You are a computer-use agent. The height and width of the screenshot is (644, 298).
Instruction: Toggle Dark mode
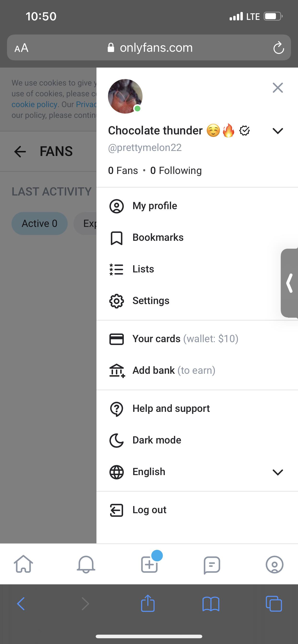(197, 440)
